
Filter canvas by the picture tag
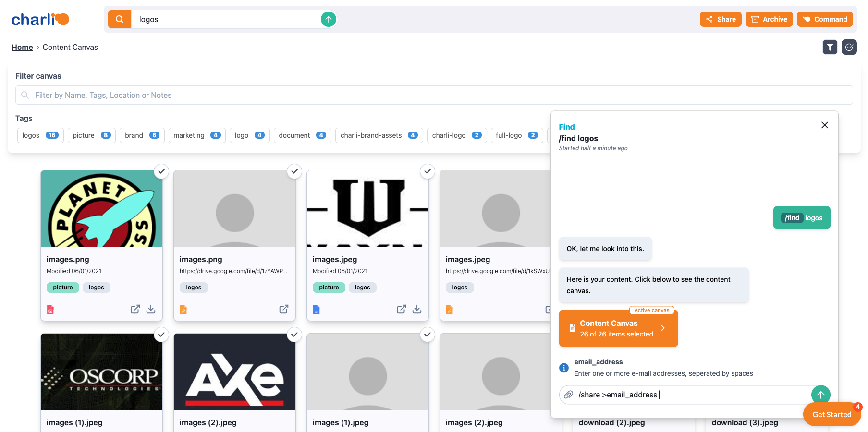pyautogui.click(x=92, y=135)
